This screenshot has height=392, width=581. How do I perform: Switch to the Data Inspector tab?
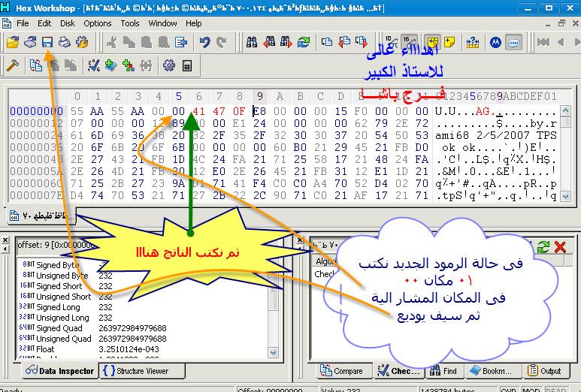click(59, 371)
